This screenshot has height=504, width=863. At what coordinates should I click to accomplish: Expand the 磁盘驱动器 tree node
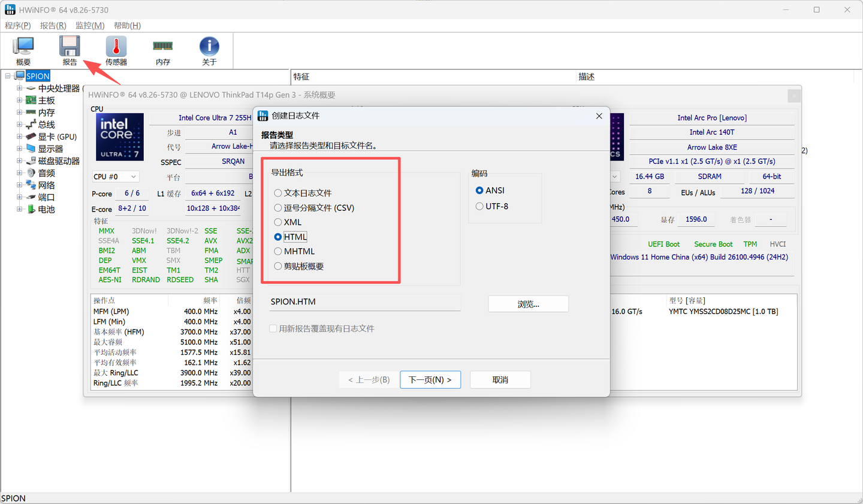[x=19, y=161]
